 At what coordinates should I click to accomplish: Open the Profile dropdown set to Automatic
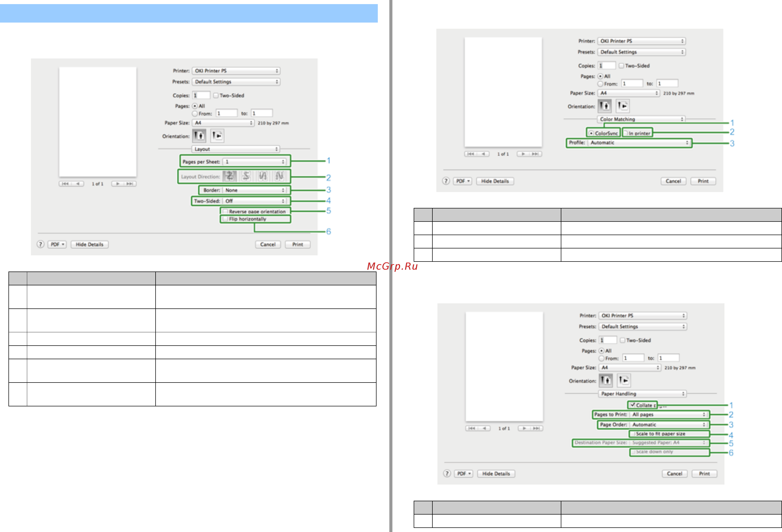point(639,143)
